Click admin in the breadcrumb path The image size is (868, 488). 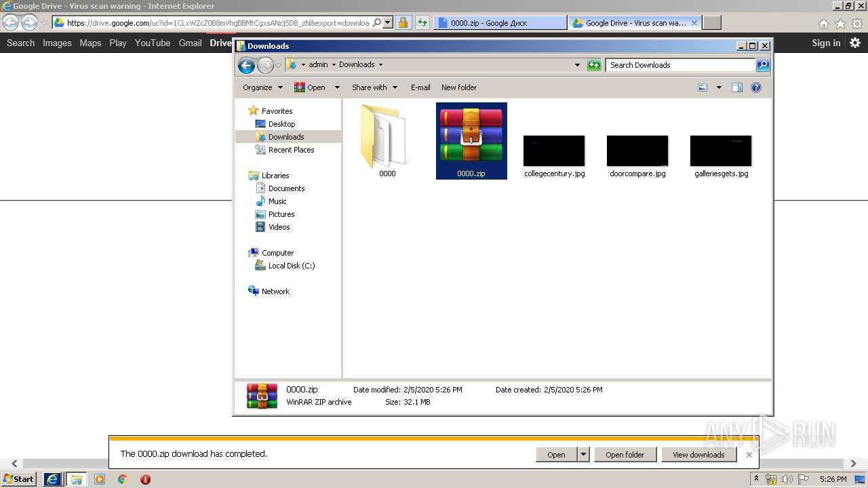click(x=318, y=65)
